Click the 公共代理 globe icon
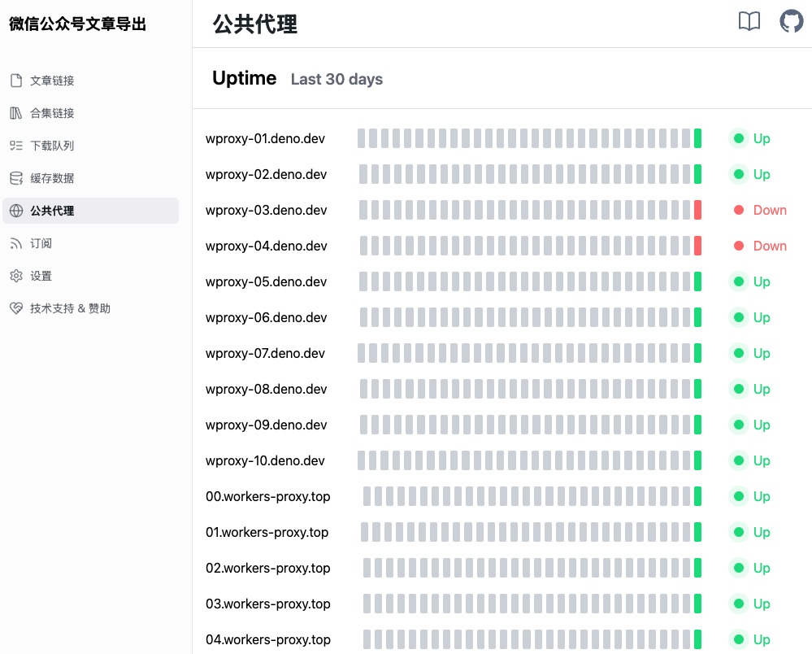 tap(16, 211)
